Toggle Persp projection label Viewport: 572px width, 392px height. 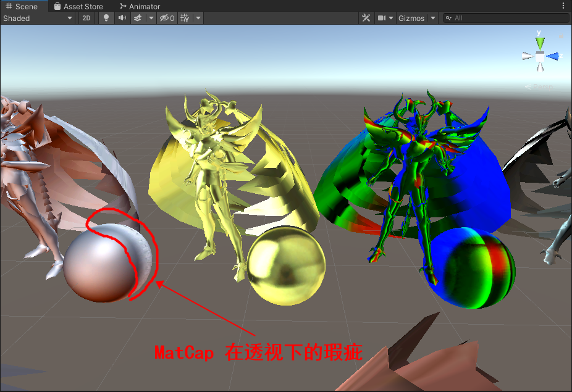click(x=539, y=87)
